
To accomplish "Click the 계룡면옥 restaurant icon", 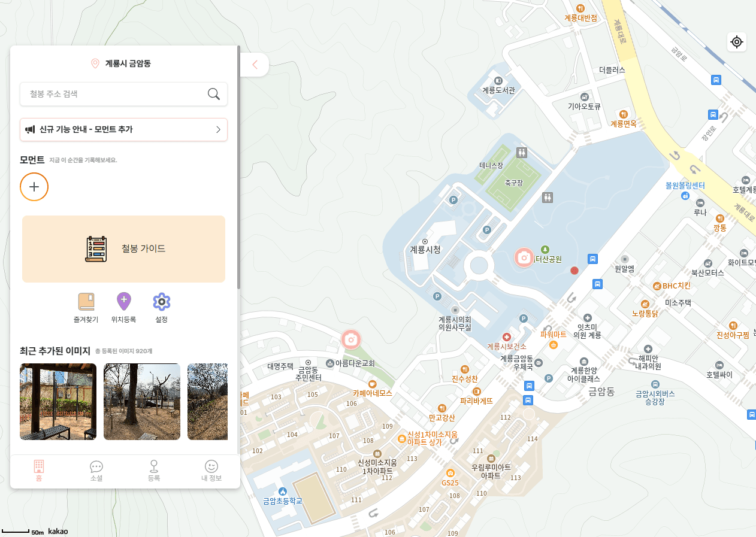I will click(624, 114).
